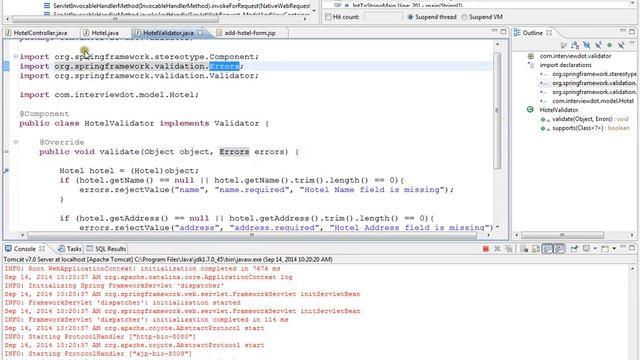Toggle Scroll Lock in Console toolbar

pos(536,249)
